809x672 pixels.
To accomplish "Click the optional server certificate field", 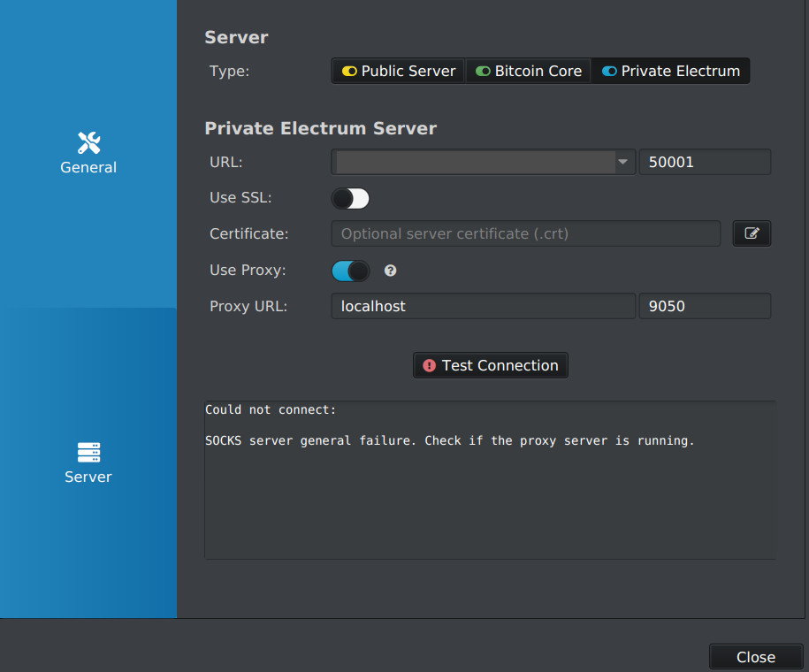I will click(526, 233).
